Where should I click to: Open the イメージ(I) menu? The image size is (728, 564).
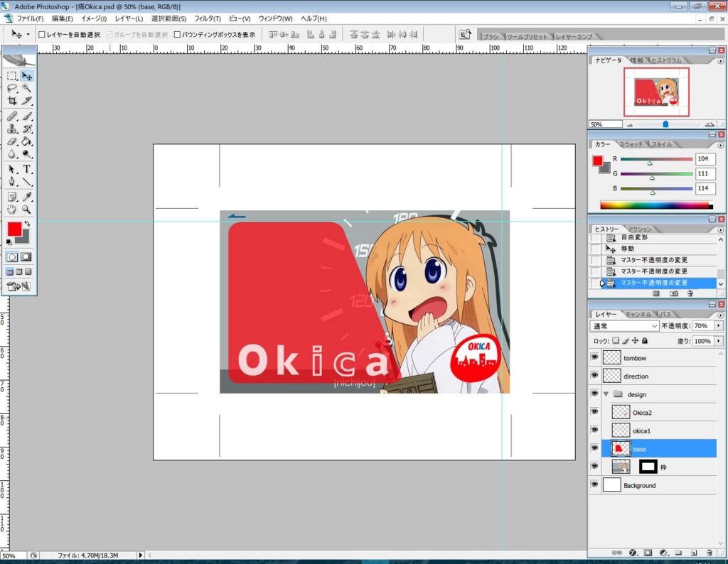tap(94, 18)
